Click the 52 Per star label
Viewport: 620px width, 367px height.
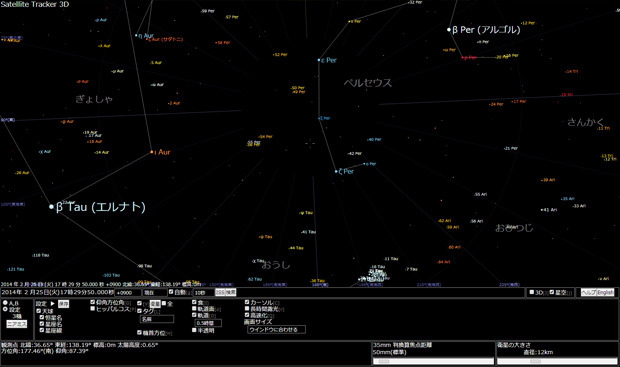280,55
